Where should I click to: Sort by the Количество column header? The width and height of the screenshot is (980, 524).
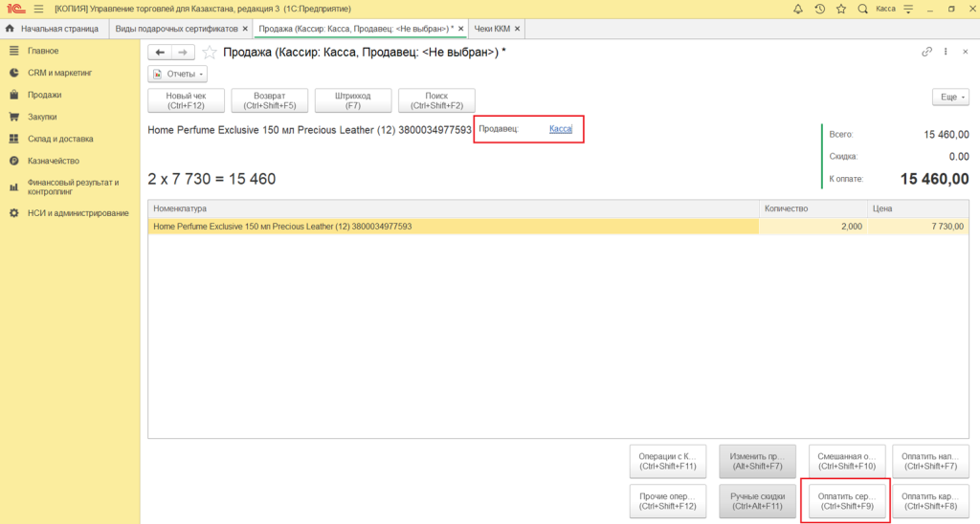pyautogui.click(x=813, y=208)
